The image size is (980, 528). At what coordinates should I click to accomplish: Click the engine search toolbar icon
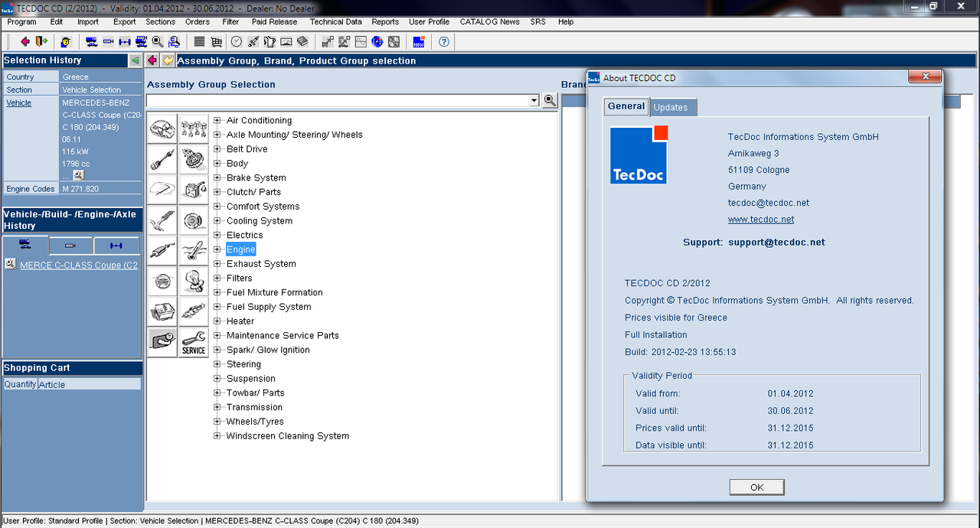point(108,41)
